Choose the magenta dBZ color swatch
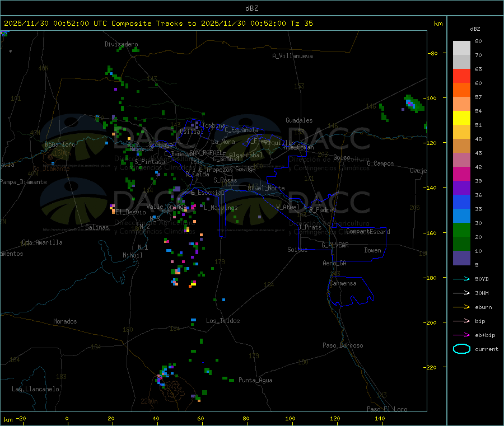This screenshot has width=504, height=426. [461, 174]
